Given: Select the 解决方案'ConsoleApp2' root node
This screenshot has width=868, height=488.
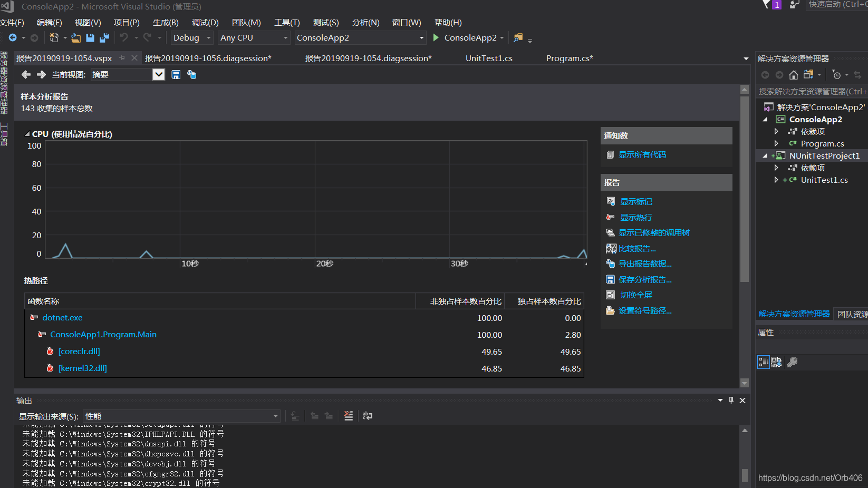Looking at the screenshot, I should pyautogui.click(x=821, y=108).
